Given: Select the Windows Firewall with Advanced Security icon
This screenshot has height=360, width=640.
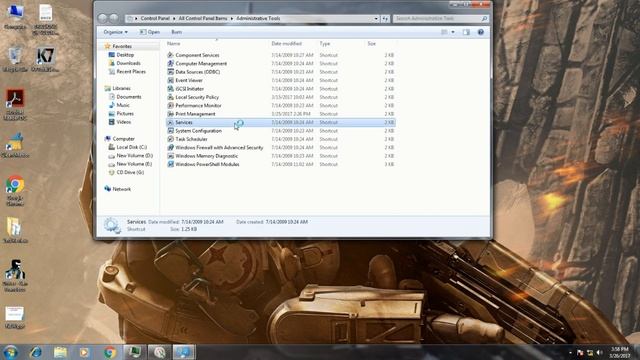Looking at the screenshot, I should (x=171, y=147).
